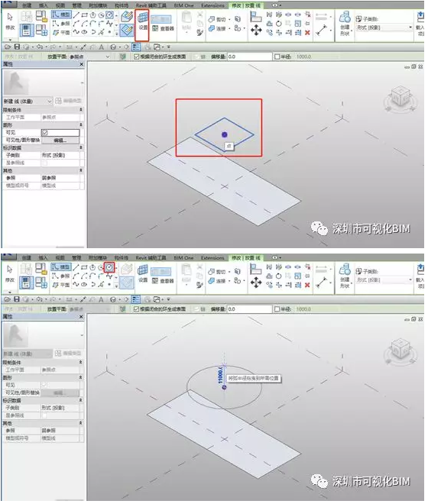Screen dimensions: 428x504
Task: Open 插入 tab in upper ribbon
Action: [x=43, y=5]
